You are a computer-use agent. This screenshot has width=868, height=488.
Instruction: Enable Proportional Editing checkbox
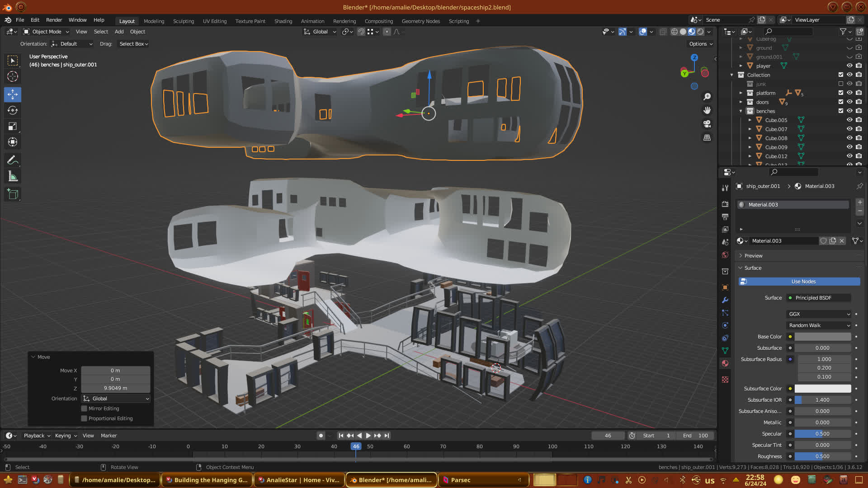click(84, 418)
